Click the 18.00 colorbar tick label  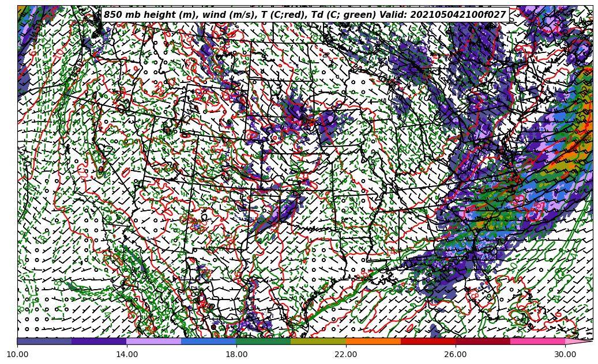point(236,355)
